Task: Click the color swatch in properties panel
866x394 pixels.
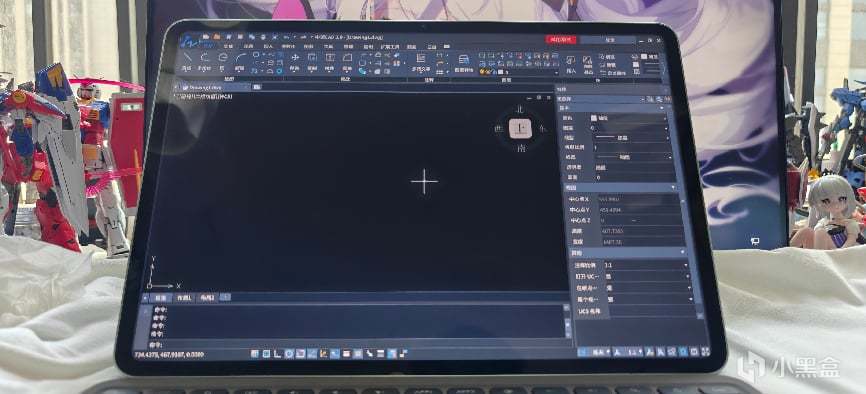Action: coord(594,118)
